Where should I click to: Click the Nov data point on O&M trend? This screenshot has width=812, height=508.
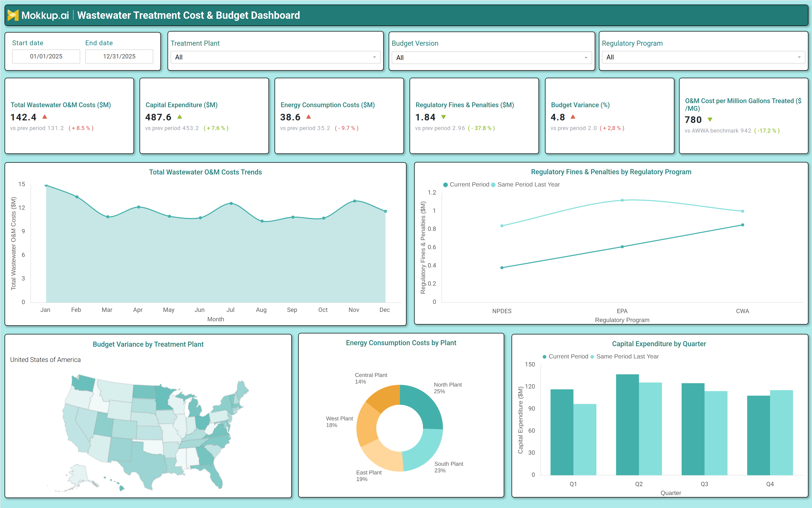click(x=355, y=201)
